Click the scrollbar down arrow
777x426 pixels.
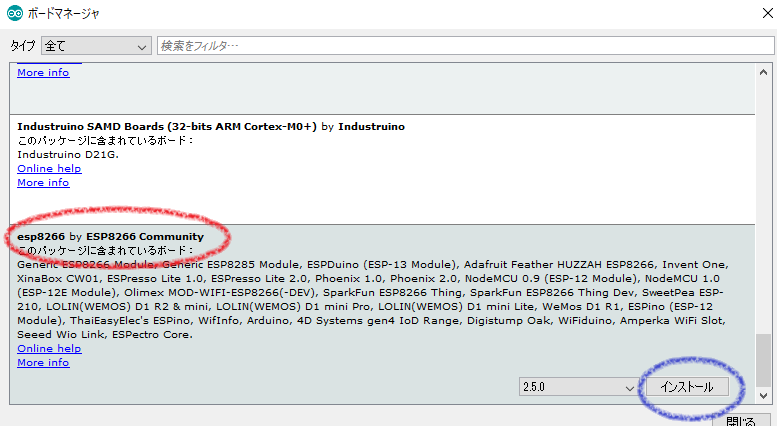pyautogui.click(x=763, y=395)
